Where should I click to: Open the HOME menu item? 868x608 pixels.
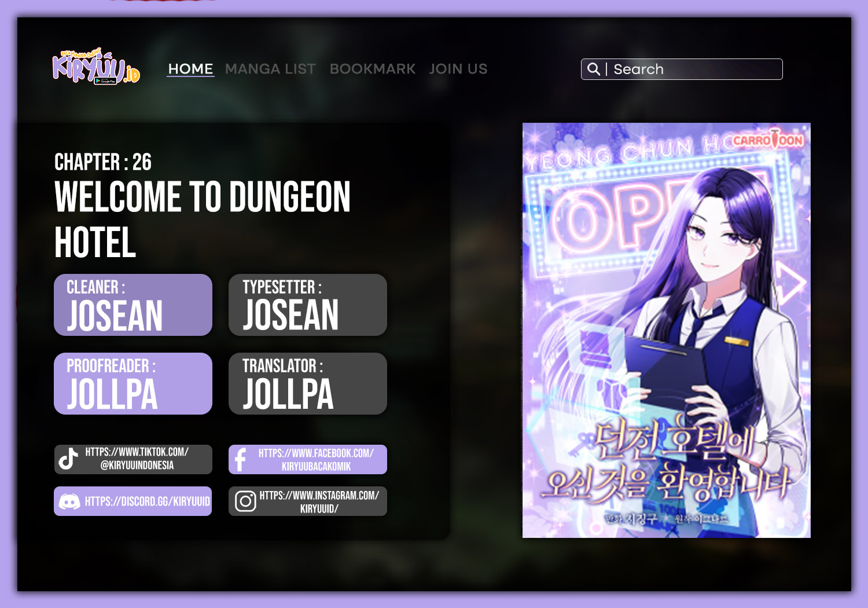point(190,69)
